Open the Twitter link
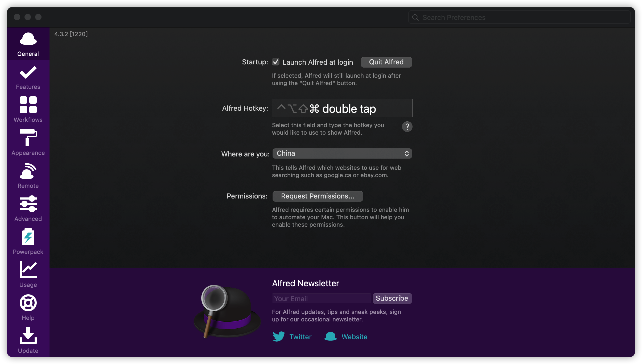The height and width of the screenshot is (364, 642). click(300, 337)
